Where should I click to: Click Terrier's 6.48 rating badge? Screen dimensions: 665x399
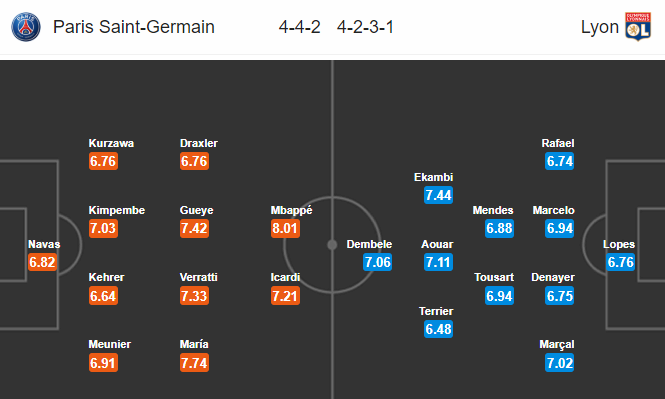click(439, 329)
